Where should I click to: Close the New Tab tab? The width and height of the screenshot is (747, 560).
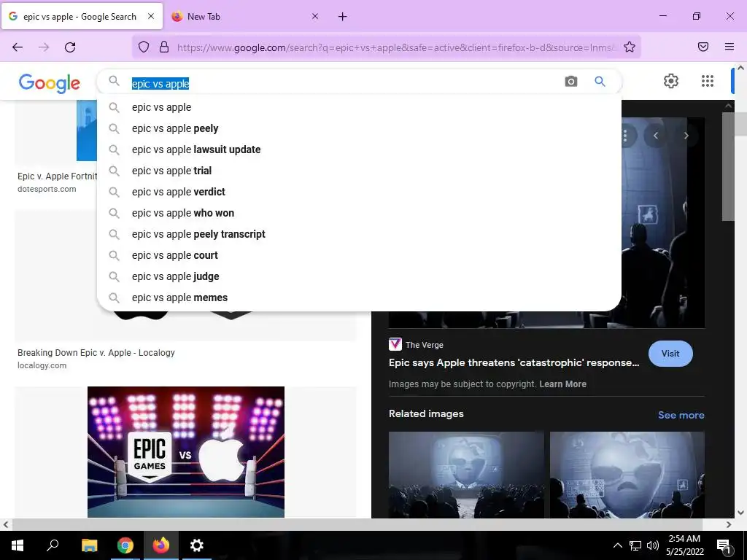click(x=315, y=17)
